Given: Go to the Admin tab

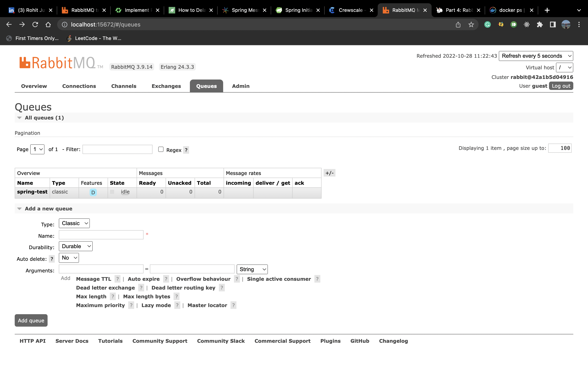Looking at the screenshot, I should [x=241, y=86].
